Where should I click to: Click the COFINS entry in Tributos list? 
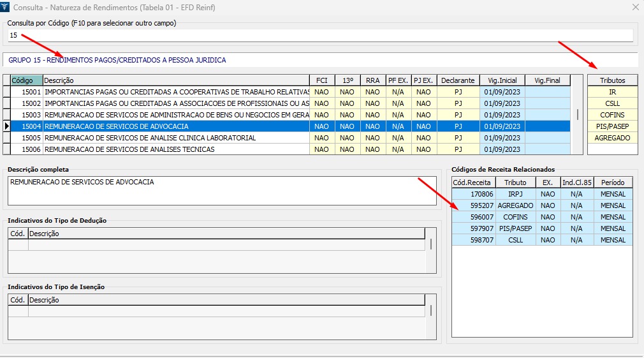[612, 115]
